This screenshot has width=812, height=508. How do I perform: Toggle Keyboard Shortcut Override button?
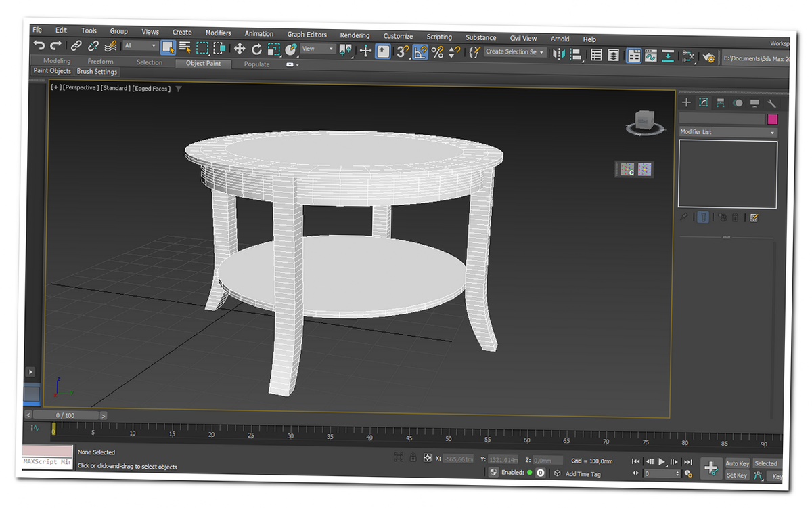coord(383,51)
